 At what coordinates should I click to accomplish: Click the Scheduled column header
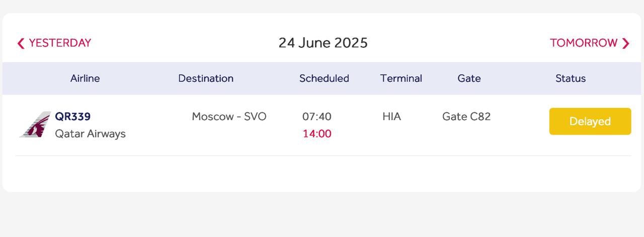pyautogui.click(x=324, y=78)
